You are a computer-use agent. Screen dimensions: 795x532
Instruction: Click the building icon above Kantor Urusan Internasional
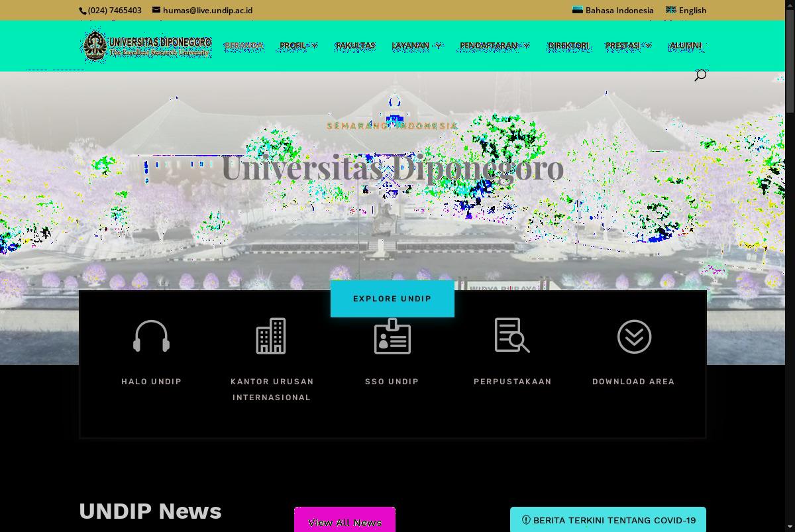(271, 336)
